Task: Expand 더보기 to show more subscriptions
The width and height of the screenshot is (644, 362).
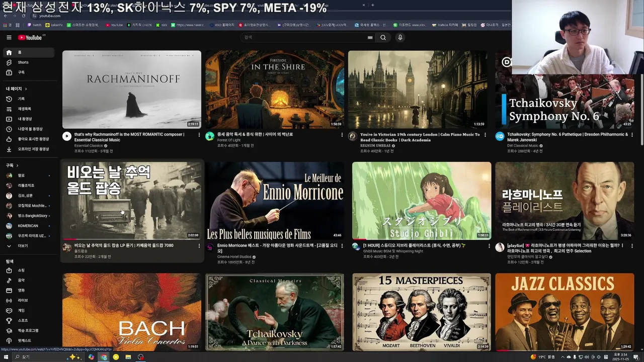Action: pyautogui.click(x=29, y=246)
